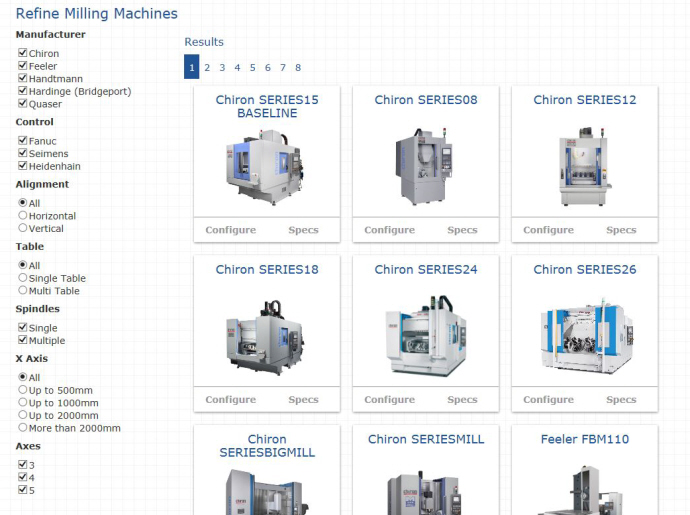
Task: Open the Chiron SERIES08 title link
Action: (x=426, y=100)
